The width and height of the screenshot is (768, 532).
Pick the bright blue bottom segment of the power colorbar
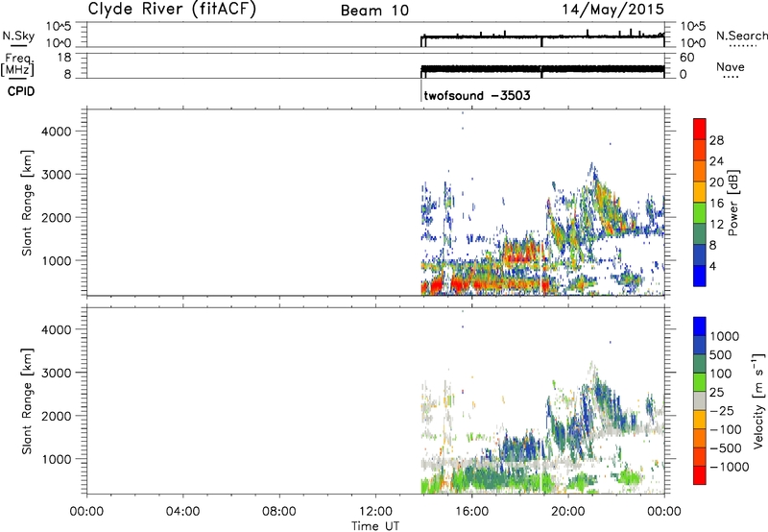[x=700, y=277]
